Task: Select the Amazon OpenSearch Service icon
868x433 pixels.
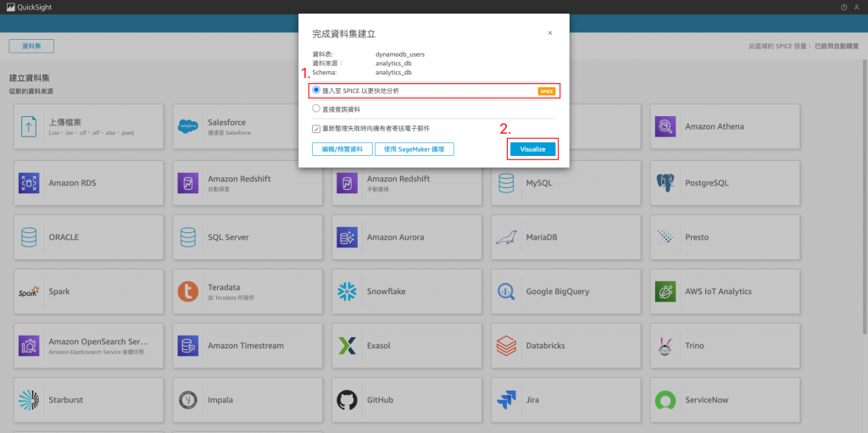Action: click(x=29, y=346)
